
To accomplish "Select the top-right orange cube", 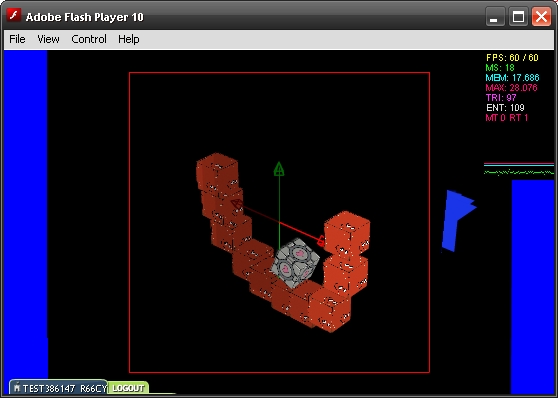I will [347, 234].
